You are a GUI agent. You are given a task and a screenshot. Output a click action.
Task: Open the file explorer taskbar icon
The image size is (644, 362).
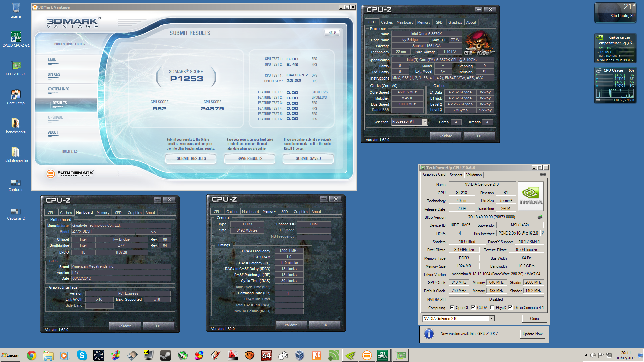[x=48, y=355]
